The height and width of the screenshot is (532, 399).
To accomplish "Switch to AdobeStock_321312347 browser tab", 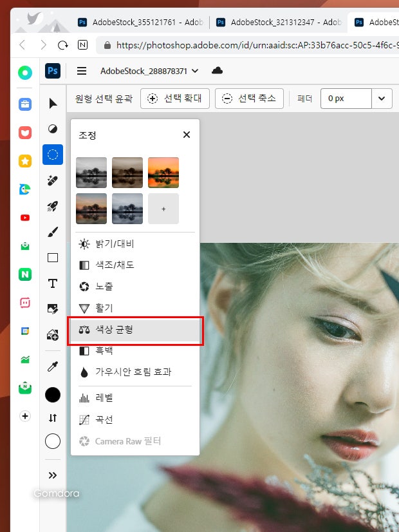I will pos(279,23).
